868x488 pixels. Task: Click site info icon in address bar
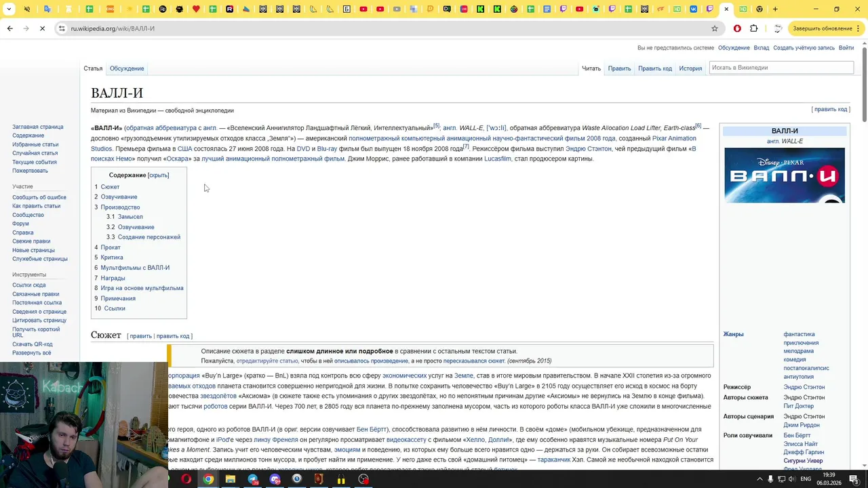click(62, 28)
